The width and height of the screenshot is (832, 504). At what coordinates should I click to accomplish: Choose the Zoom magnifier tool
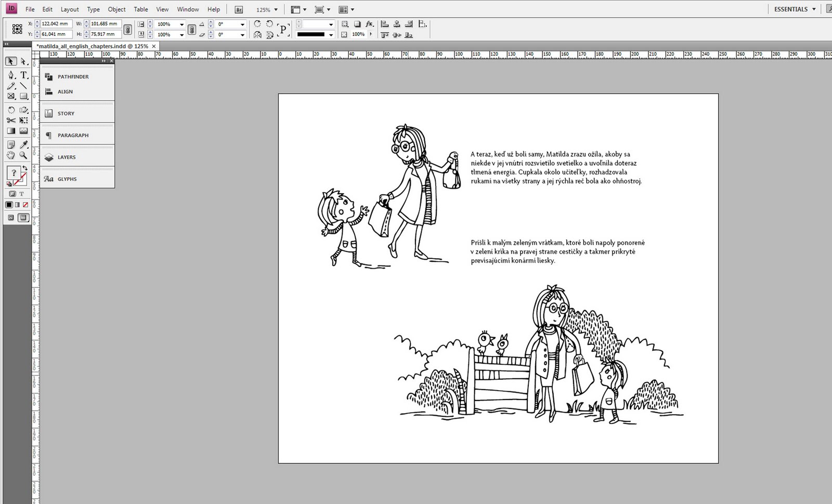(23, 155)
